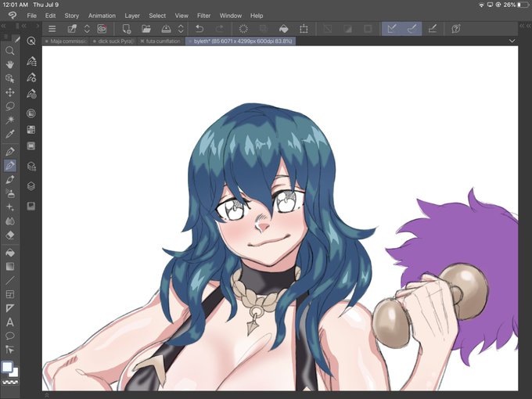Select the Gradient tool

point(10,267)
